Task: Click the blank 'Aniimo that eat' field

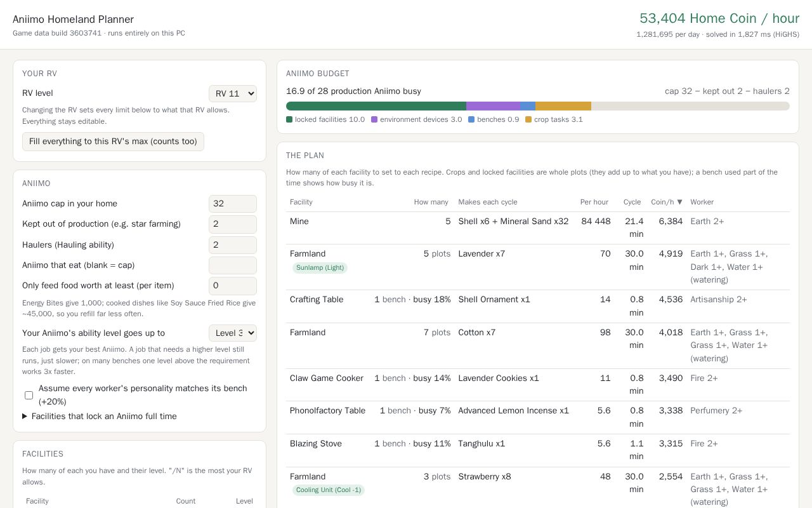Action: 233,265
